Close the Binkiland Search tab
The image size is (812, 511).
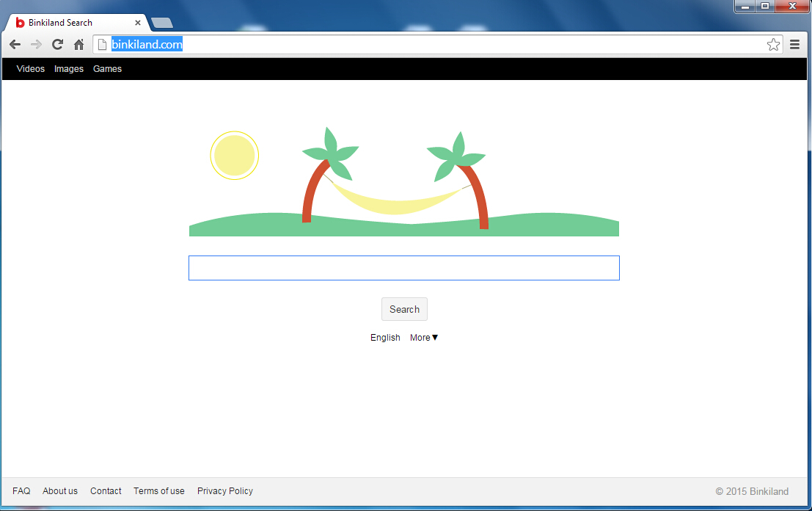(138, 23)
